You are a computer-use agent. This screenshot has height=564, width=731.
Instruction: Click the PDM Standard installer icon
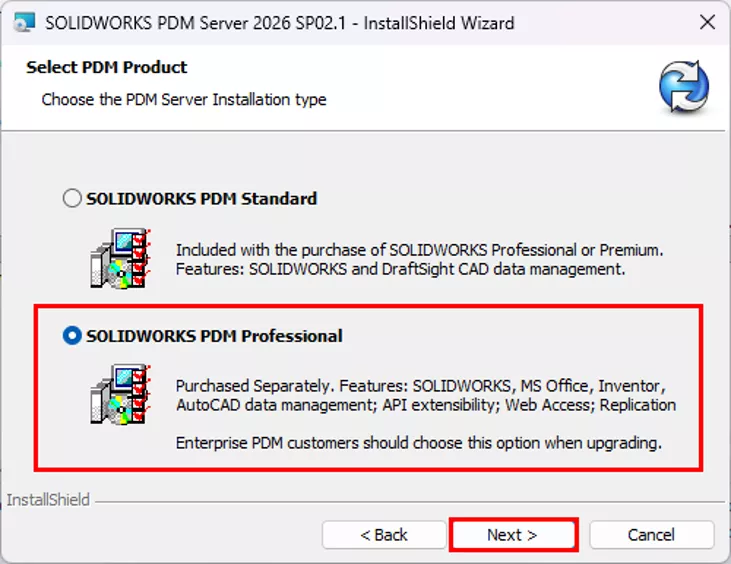coord(121,259)
